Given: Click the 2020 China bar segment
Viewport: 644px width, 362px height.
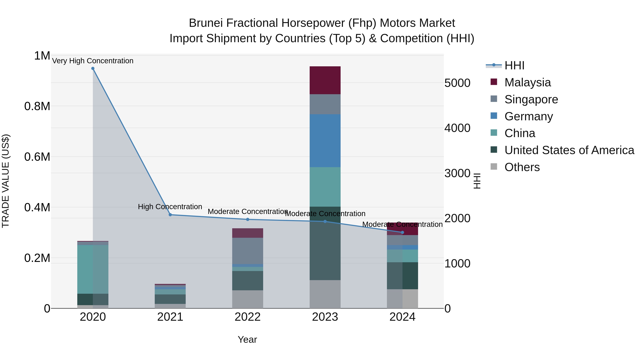Looking at the screenshot, I should tap(93, 269).
